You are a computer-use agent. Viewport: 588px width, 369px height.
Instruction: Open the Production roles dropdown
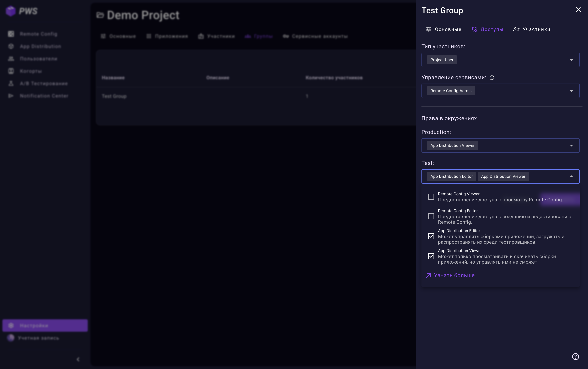tap(571, 145)
